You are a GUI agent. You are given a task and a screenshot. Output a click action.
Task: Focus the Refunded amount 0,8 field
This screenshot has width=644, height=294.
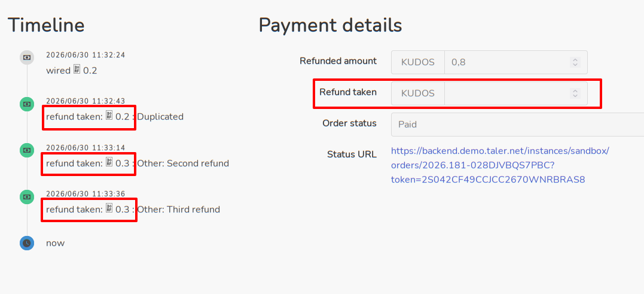516,62
